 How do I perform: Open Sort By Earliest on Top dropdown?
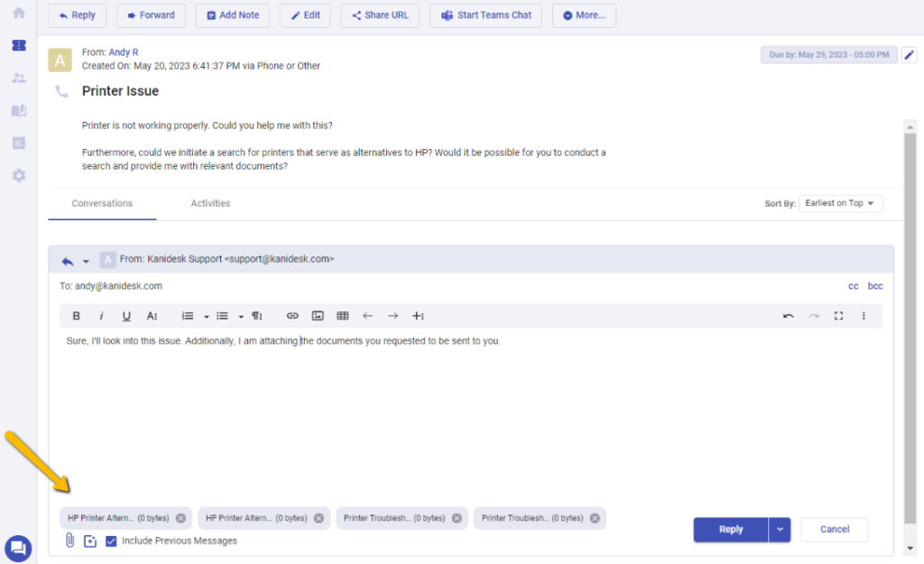840,203
